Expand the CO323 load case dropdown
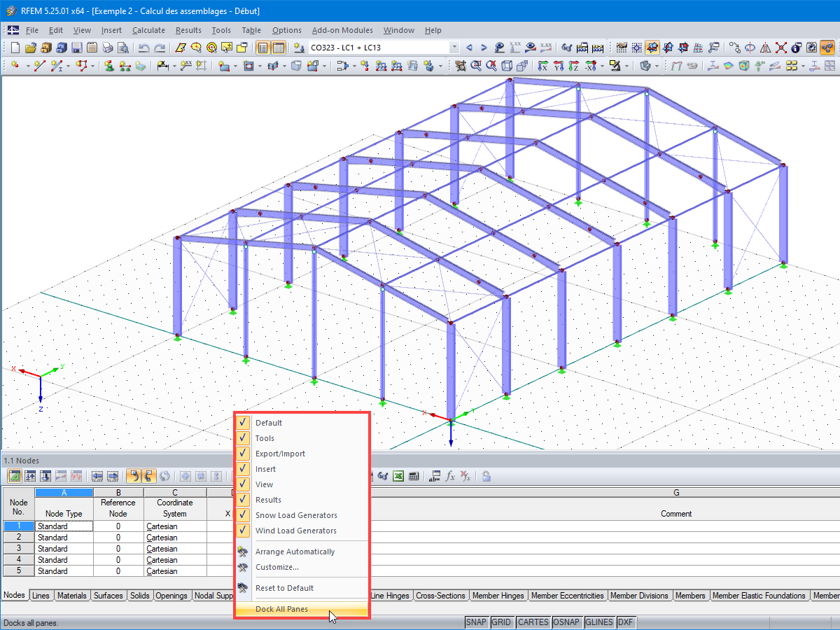Viewport: 840px width, 630px height. (454, 48)
